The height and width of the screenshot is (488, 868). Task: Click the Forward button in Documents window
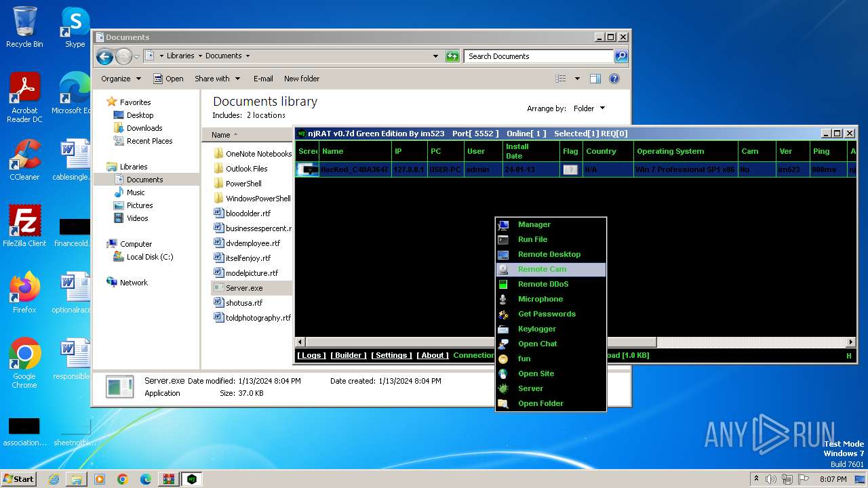point(123,56)
